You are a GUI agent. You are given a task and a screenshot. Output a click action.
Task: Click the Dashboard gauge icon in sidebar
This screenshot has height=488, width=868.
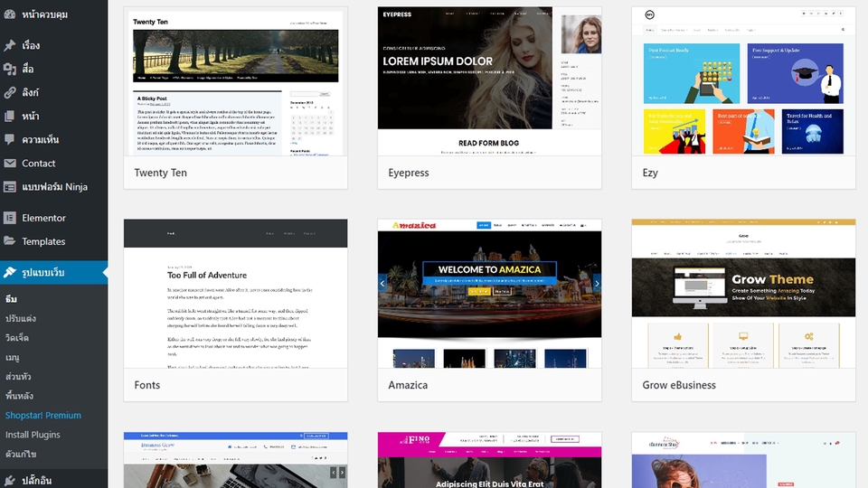tap(9, 14)
